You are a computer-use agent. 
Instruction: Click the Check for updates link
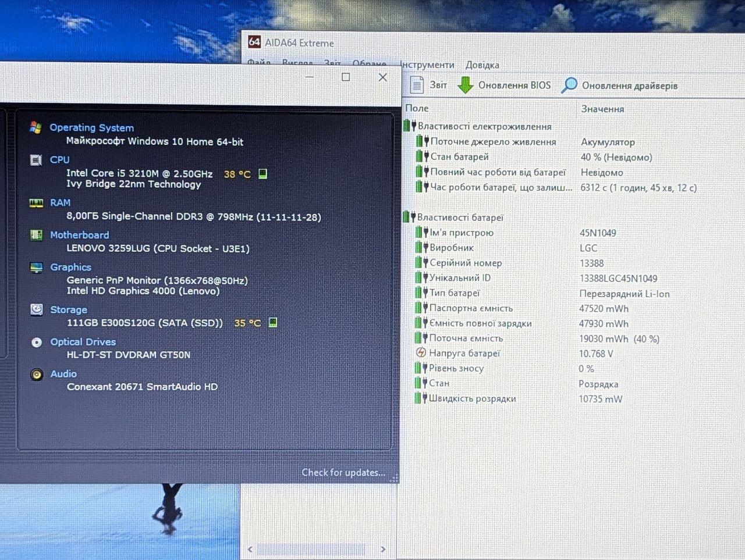point(343,472)
